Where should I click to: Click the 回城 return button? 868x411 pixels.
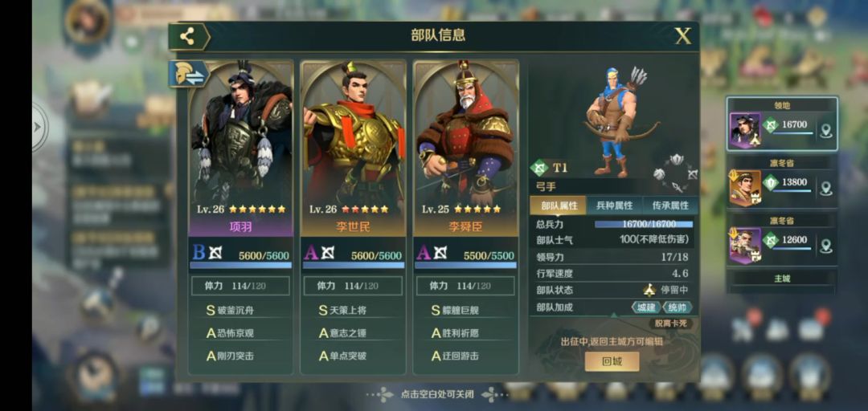612,362
